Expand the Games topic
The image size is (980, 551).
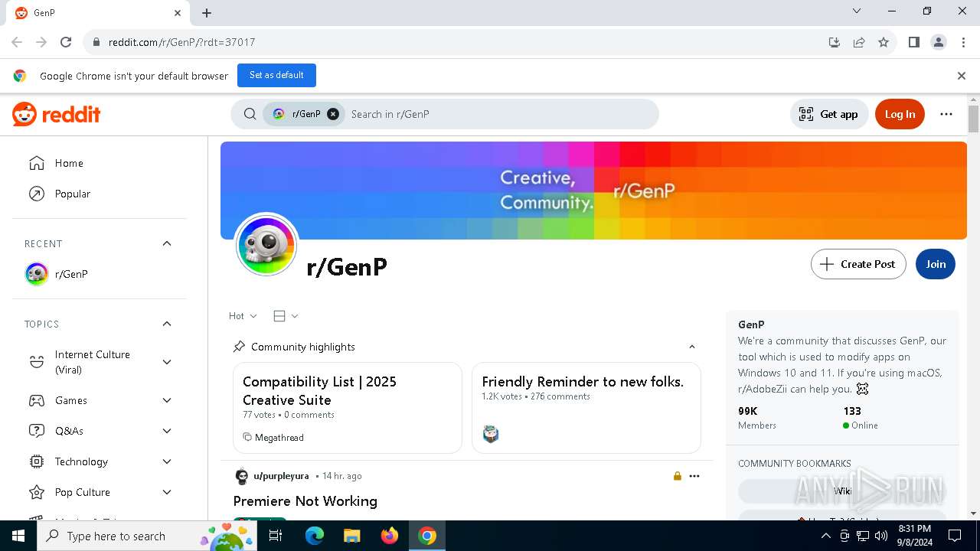[167, 400]
